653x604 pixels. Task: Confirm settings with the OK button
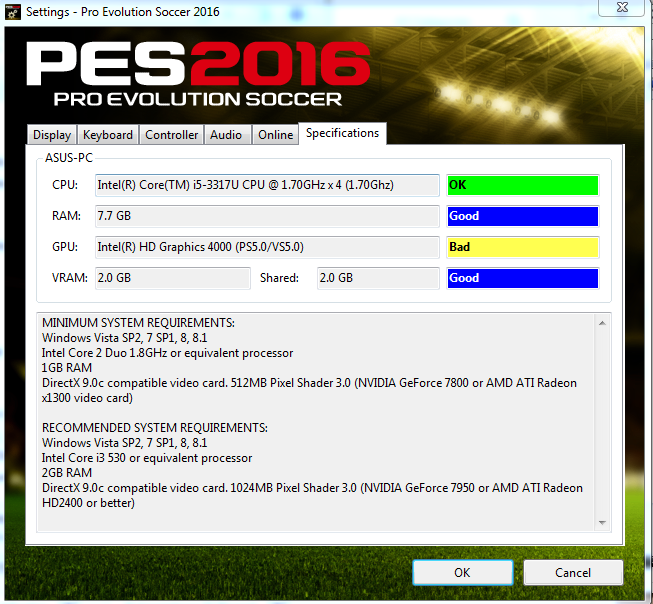coord(462,572)
